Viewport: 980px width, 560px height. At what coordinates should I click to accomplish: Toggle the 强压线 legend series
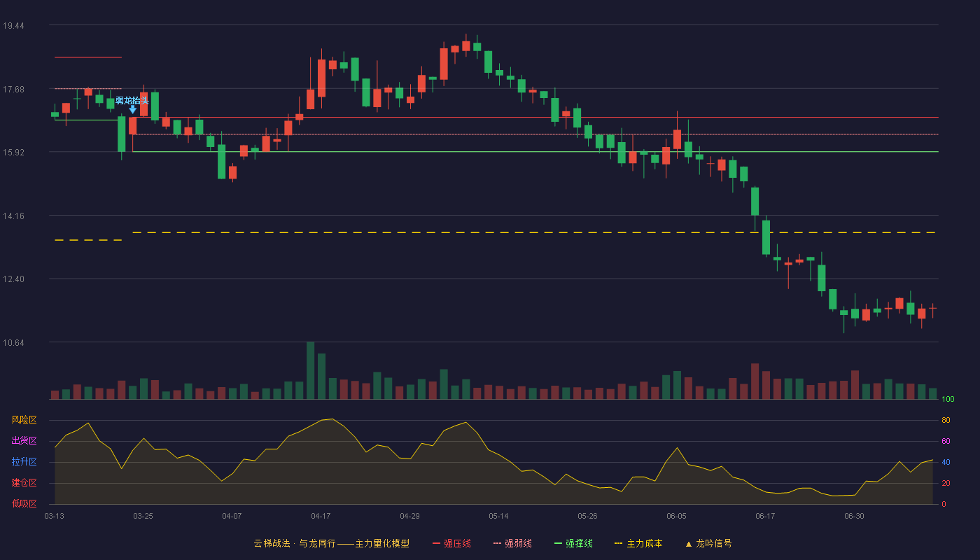coord(451,543)
